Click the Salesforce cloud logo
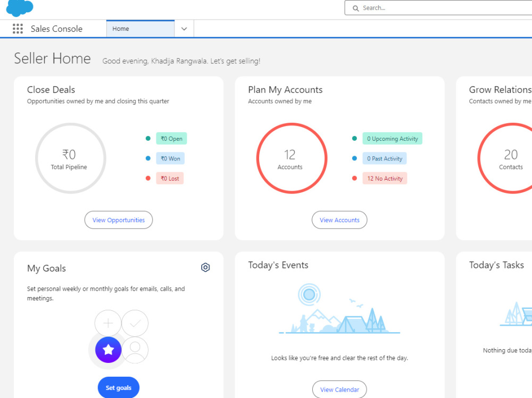This screenshot has width=532, height=398. 20,8
